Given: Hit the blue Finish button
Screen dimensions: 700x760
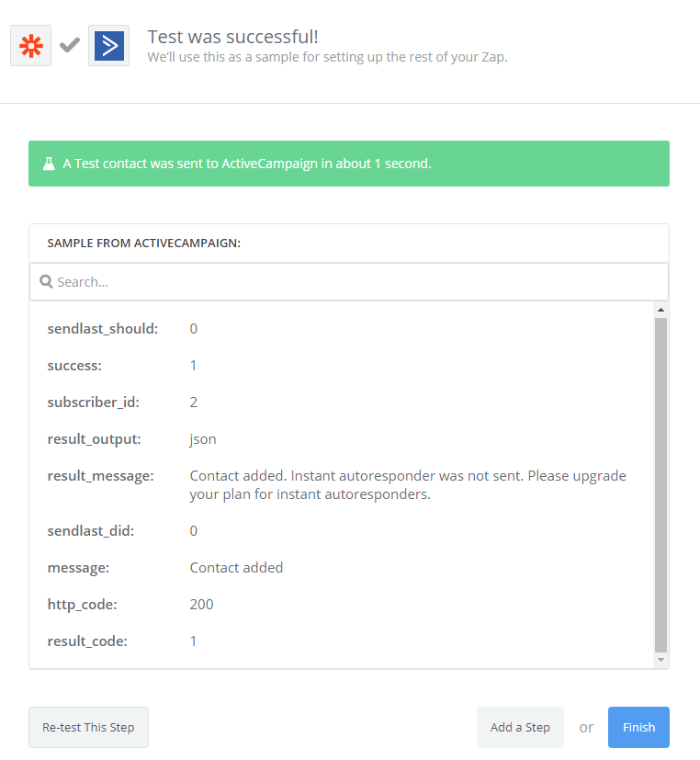Looking at the screenshot, I should [x=638, y=727].
